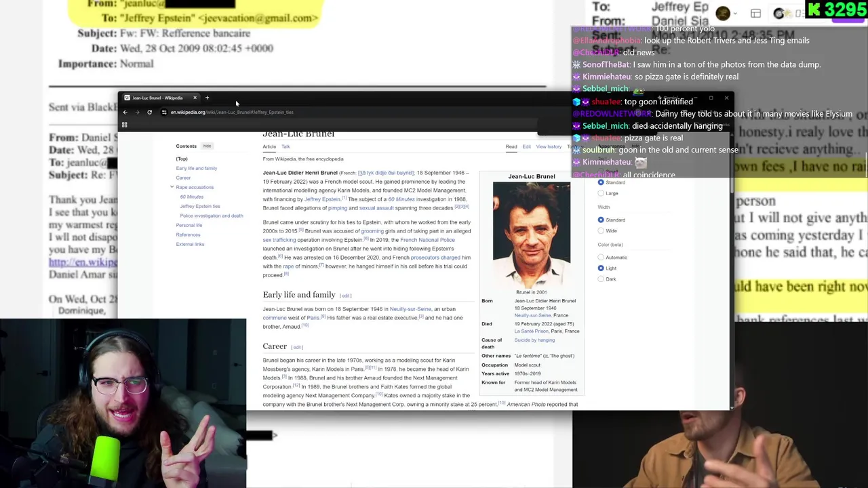Click the Wikipedia article title heading Jean-Luc Brunel

click(298, 134)
